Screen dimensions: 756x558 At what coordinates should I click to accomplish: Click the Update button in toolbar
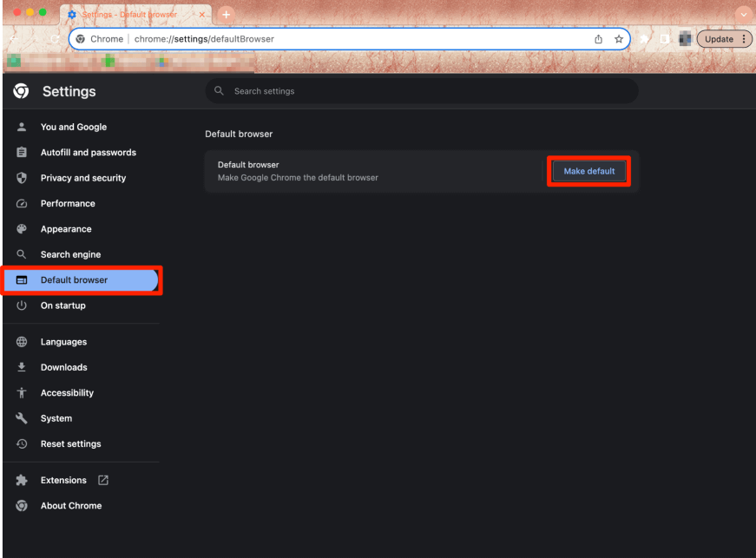tap(719, 39)
